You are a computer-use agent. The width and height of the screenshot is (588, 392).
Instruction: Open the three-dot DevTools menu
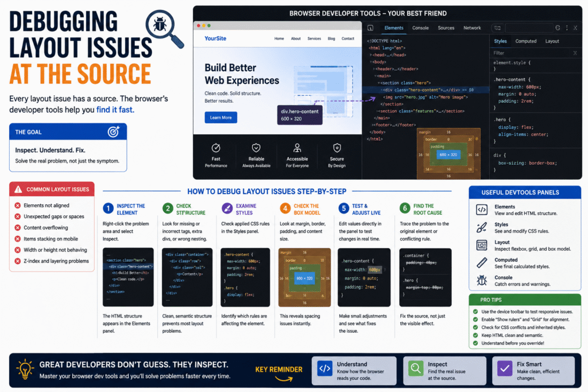tap(567, 28)
